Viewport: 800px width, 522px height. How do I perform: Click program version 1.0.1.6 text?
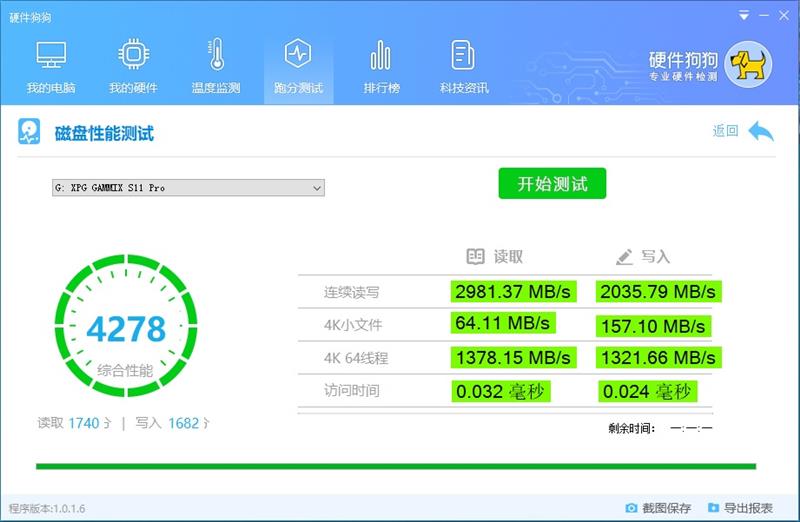[47, 508]
